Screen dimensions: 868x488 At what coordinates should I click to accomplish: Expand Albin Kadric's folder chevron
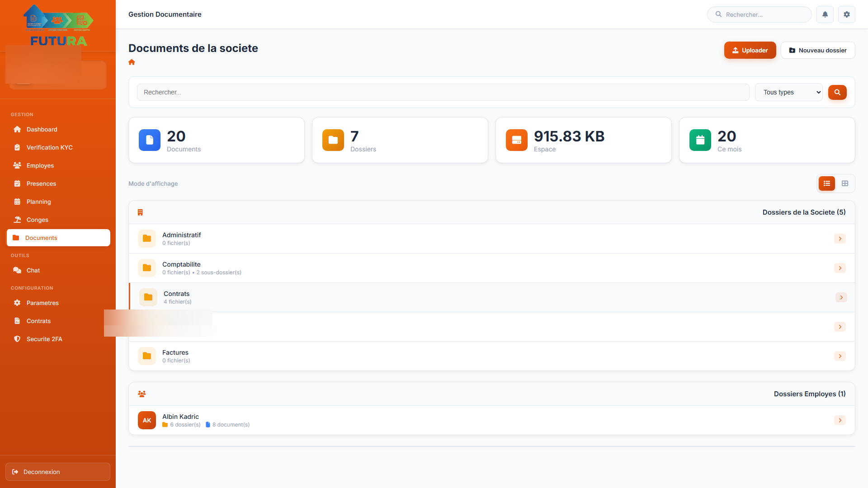coord(840,420)
